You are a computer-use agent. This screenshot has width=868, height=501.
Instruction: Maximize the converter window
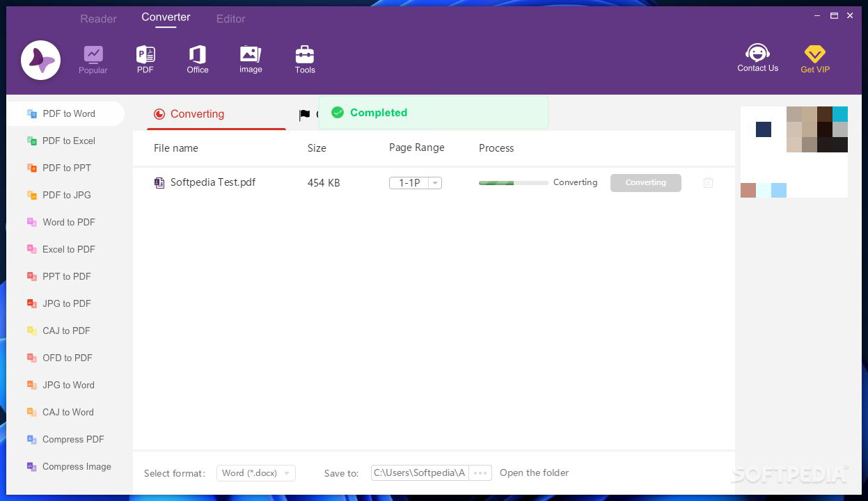[834, 15]
